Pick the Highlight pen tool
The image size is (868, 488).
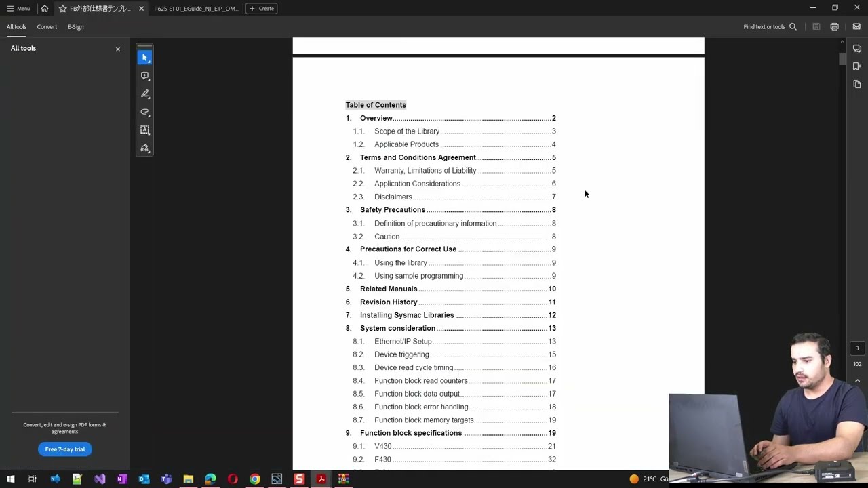[144, 94]
